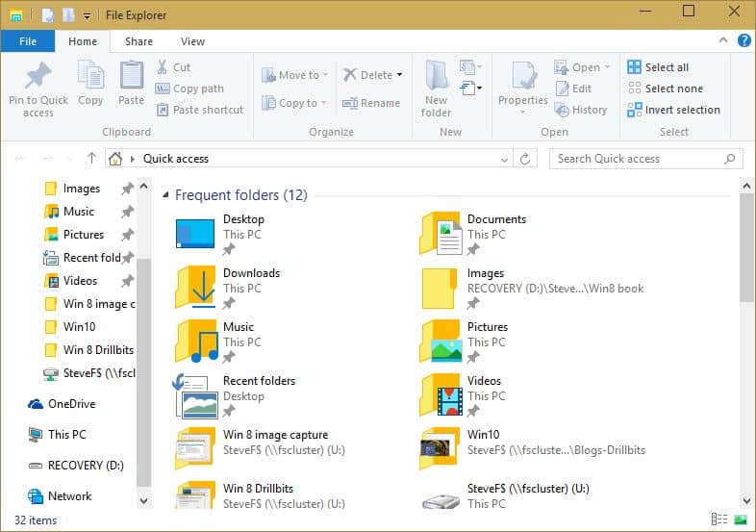Viewport: 756px width, 532px height.
Task: Open the File menu tab
Action: coord(28,41)
